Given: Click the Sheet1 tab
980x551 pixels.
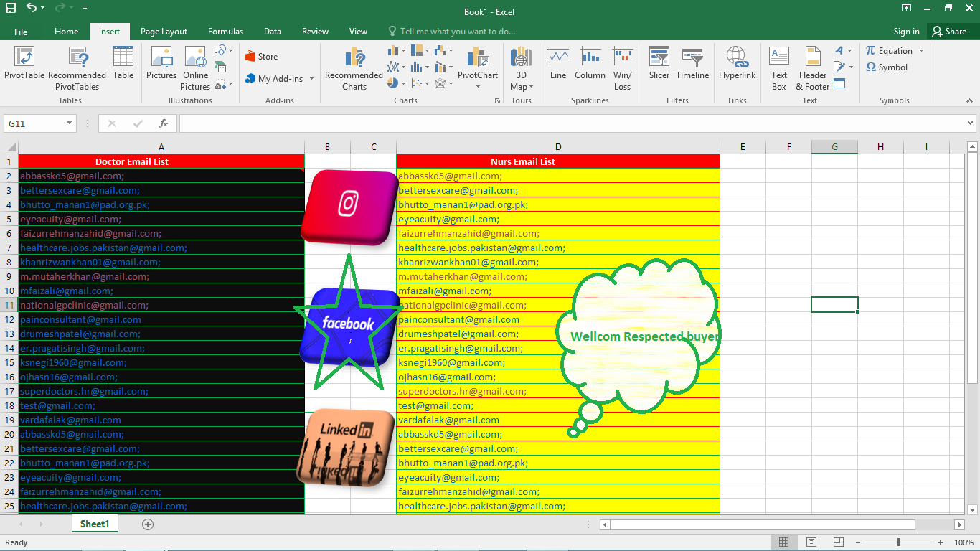Looking at the screenshot, I should 94,524.
